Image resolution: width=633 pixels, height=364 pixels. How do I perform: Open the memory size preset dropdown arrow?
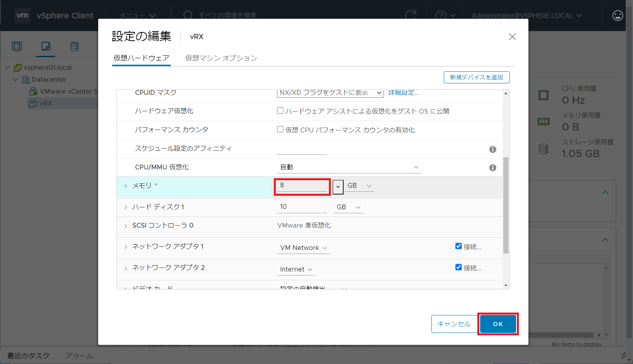(x=338, y=187)
